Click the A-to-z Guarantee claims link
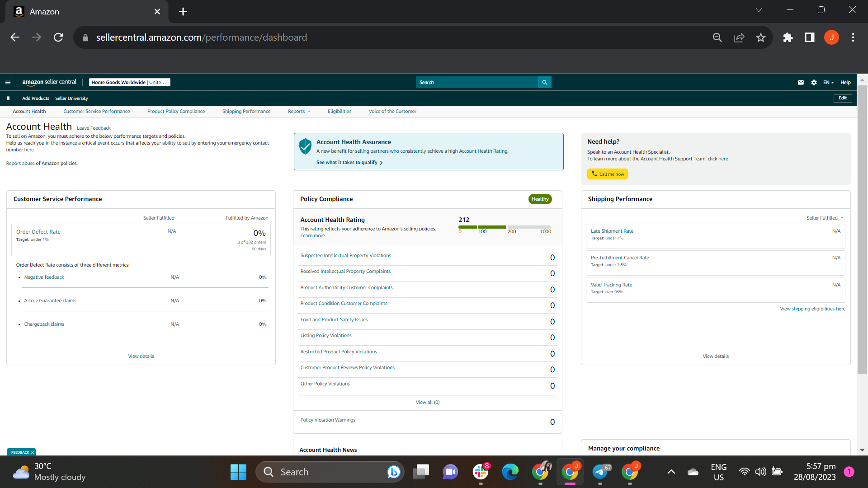 tap(50, 301)
